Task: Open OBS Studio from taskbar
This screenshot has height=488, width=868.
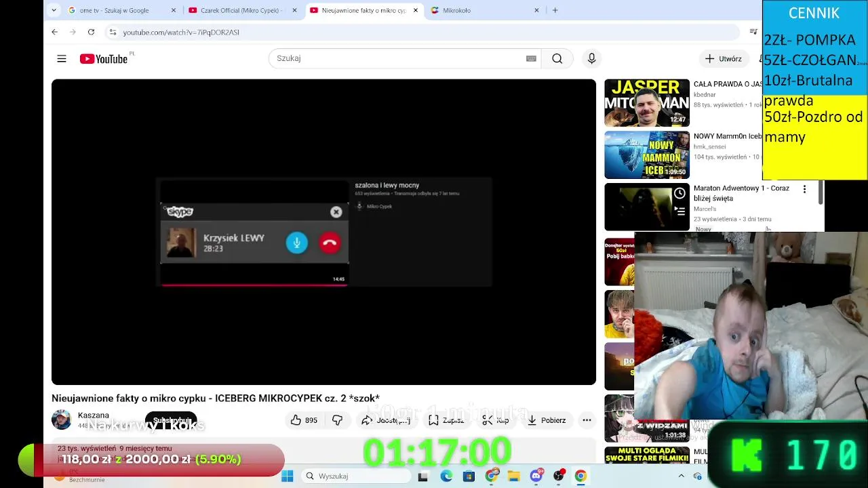Action: click(558, 476)
